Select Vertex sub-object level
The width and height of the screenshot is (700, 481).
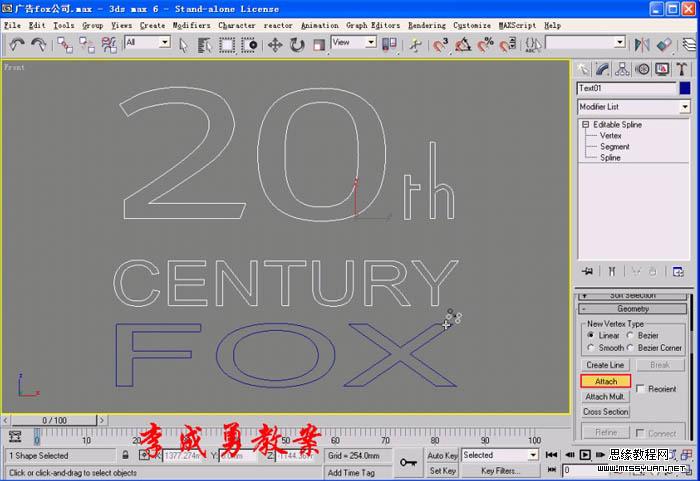(610, 135)
